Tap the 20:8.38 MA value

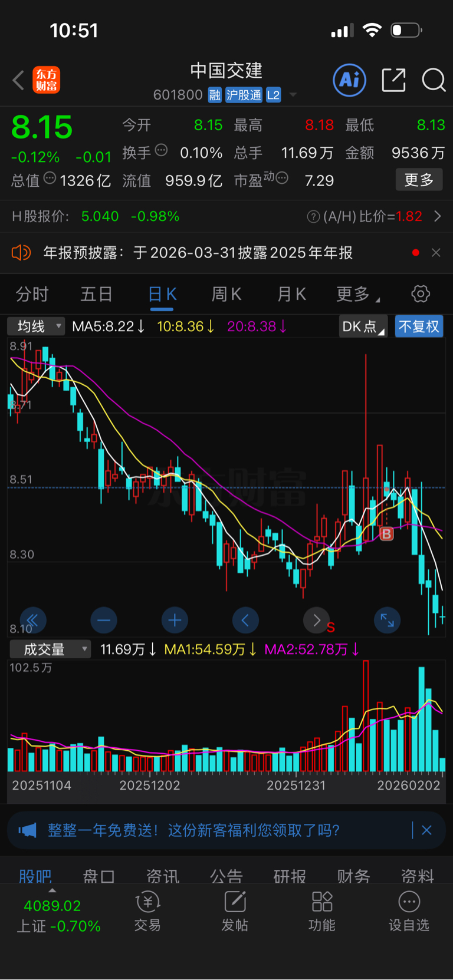click(257, 326)
